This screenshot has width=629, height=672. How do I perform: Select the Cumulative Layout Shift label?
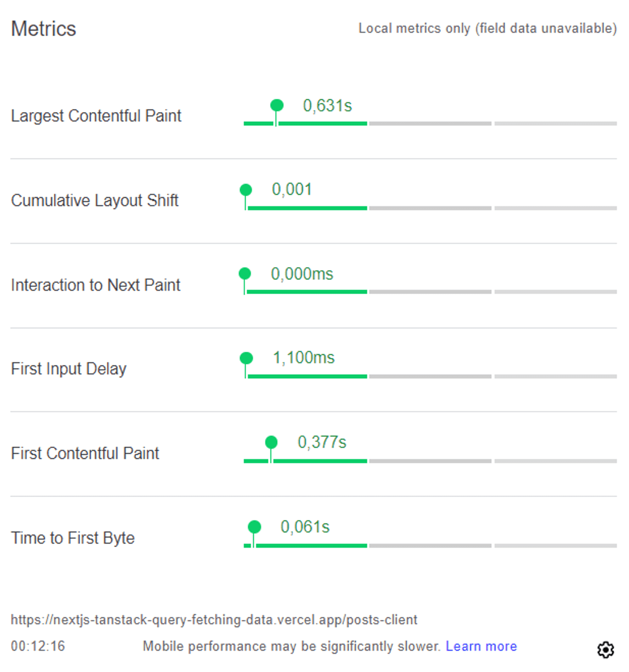point(95,200)
